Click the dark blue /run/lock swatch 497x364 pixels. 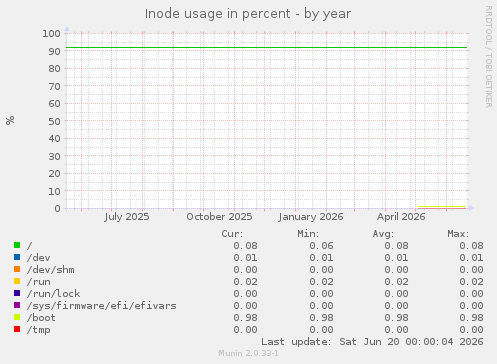pyautogui.click(x=17, y=293)
